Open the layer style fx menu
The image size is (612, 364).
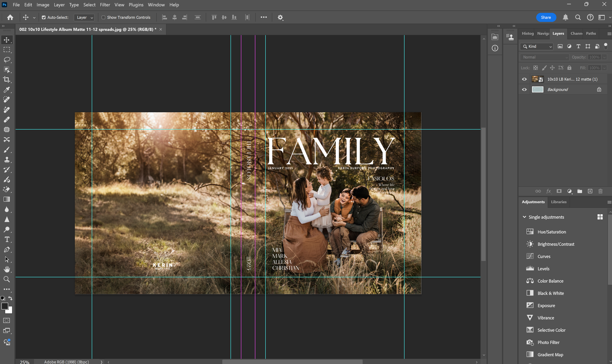(548, 191)
